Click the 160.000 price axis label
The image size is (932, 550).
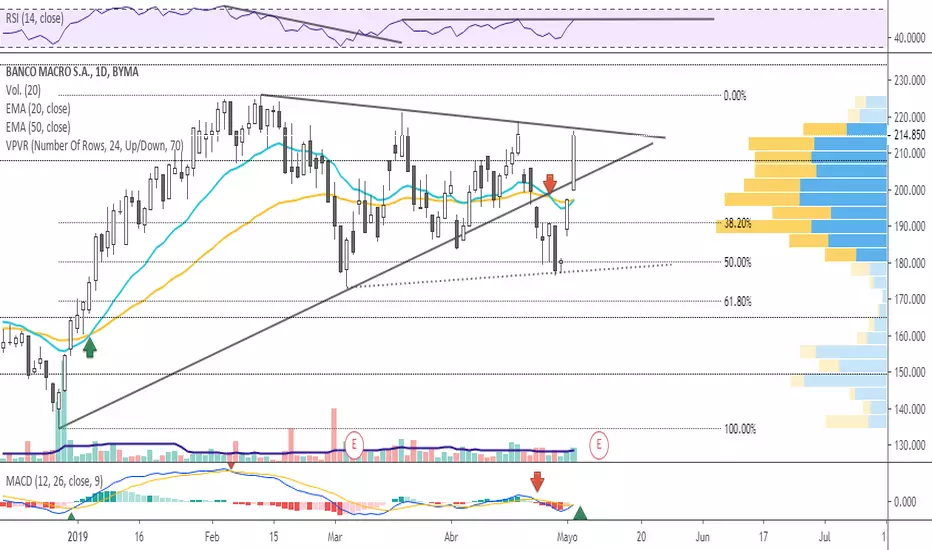(x=909, y=336)
